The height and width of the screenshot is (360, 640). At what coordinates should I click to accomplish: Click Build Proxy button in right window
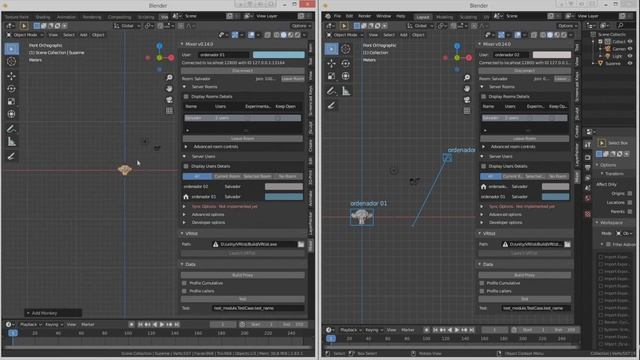tap(524, 275)
